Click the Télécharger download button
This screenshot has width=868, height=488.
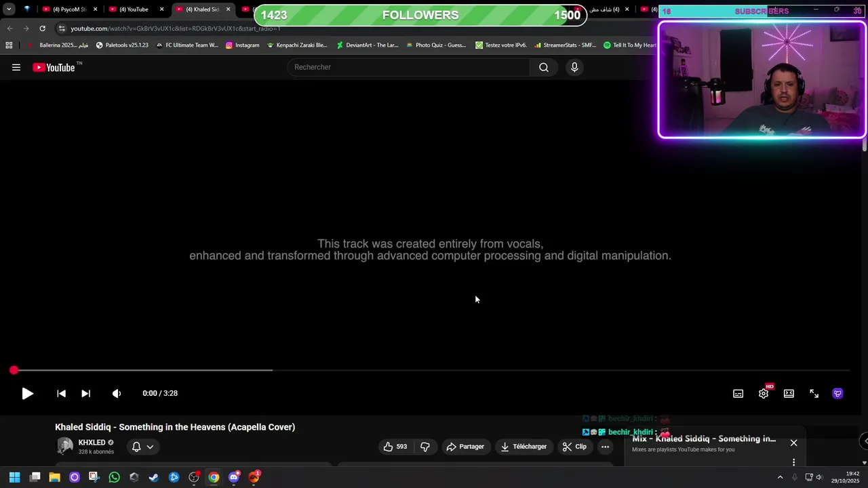click(524, 447)
